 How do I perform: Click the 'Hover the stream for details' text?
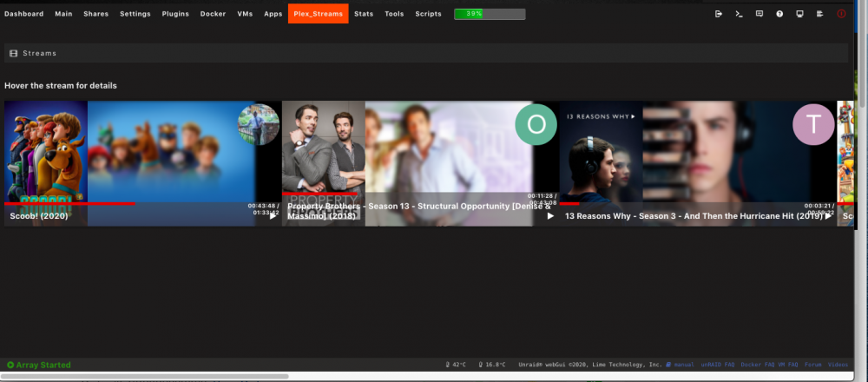tap(61, 86)
